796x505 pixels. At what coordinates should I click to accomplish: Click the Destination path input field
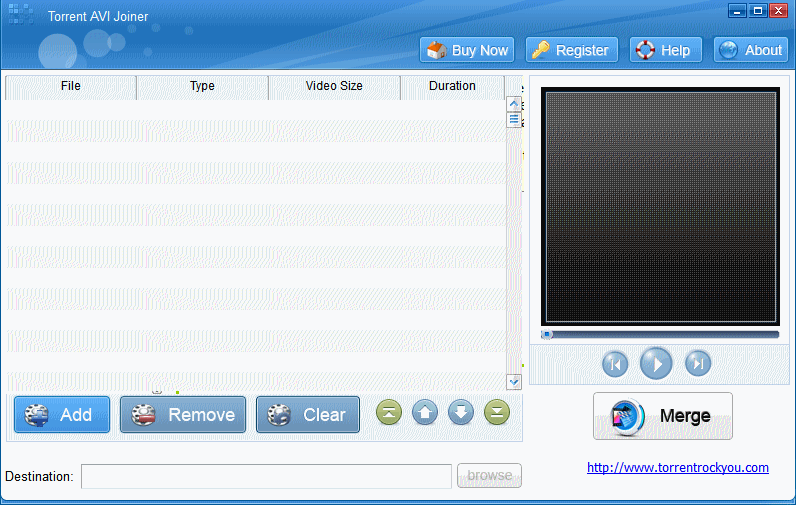coord(266,476)
